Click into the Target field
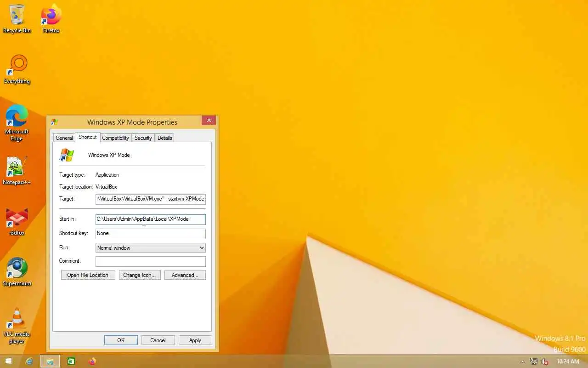The image size is (588, 368). (151, 199)
